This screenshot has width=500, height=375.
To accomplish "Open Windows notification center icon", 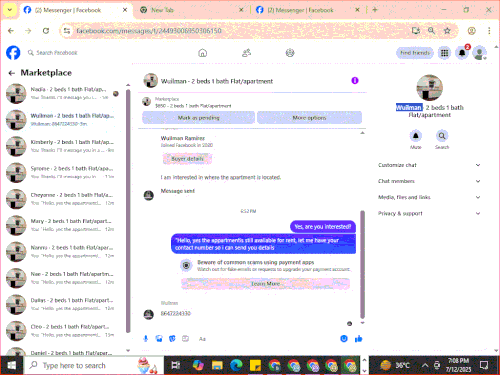I will pyautogui.click(x=484, y=365).
